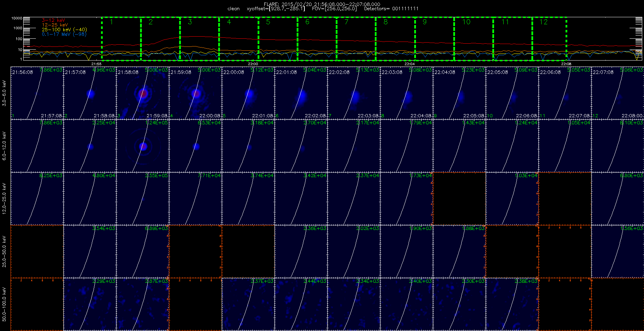Click the 2.87E+03 peak value label

(156, 281)
